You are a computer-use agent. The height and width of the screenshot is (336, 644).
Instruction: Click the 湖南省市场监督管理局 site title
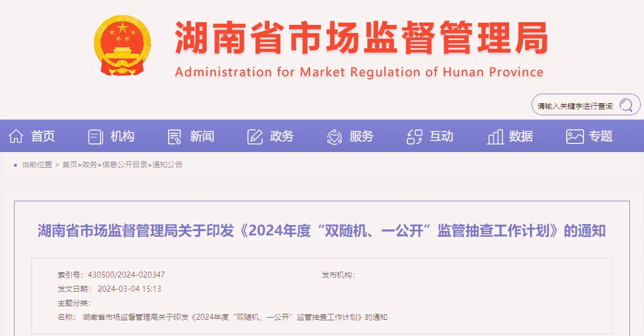(x=361, y=38)
